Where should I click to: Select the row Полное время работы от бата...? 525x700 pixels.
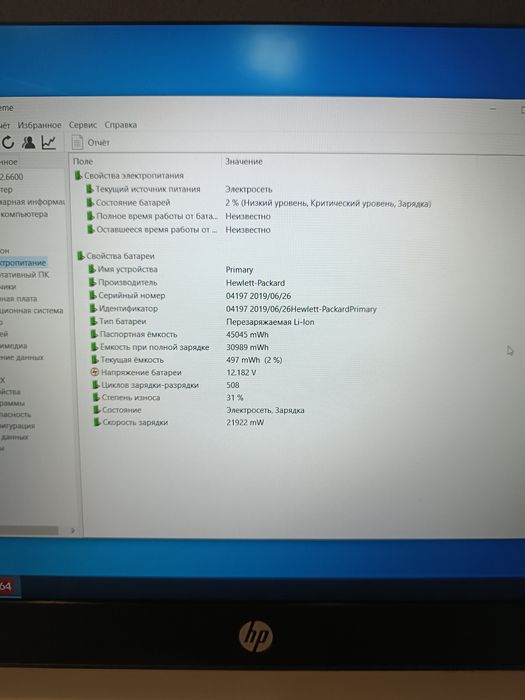tap(157, 216)
